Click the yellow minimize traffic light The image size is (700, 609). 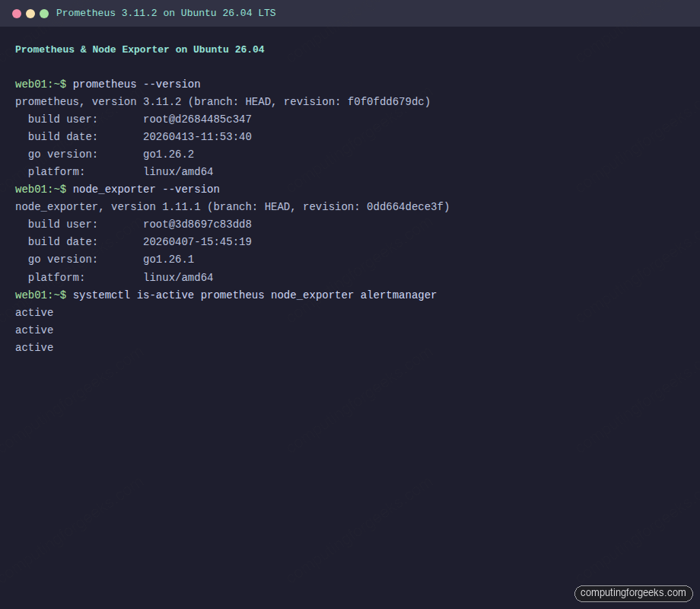coord(30,13)
